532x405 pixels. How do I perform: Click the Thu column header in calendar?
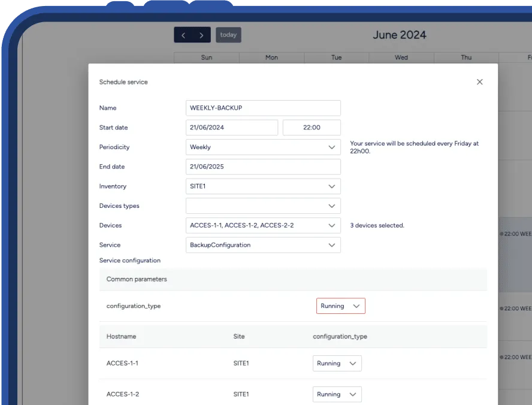466,58
